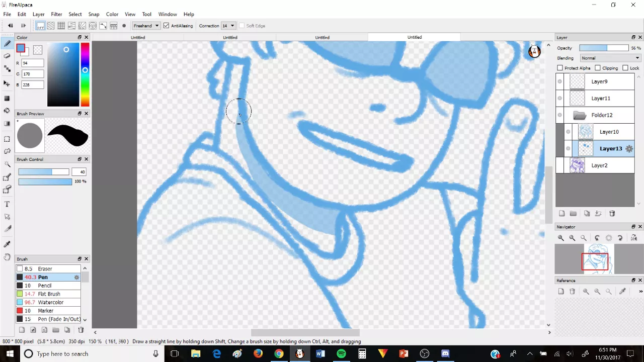Reset canvas rotation in Navigator

pos(609,238)
